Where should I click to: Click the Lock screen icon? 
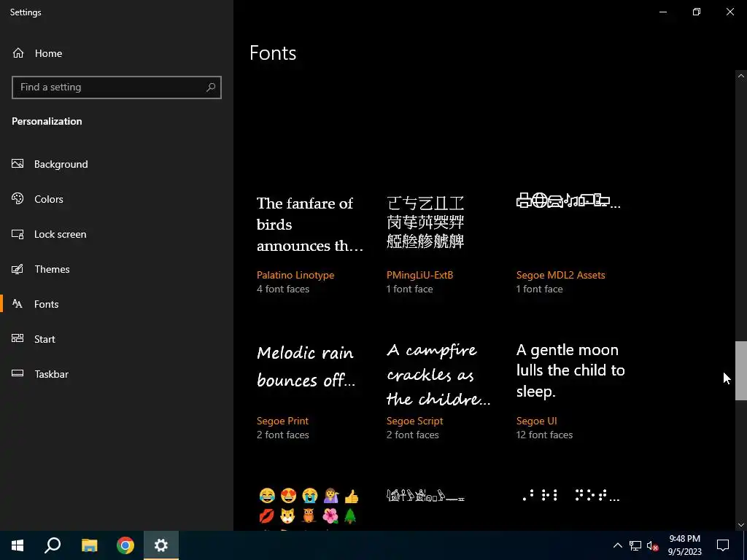click(x=18, y=234)
